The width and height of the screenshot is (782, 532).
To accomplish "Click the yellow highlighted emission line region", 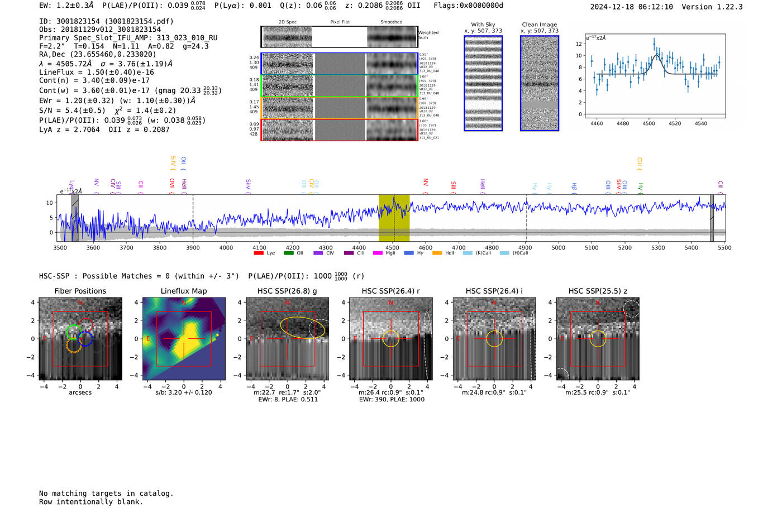I will coord(394,218).
